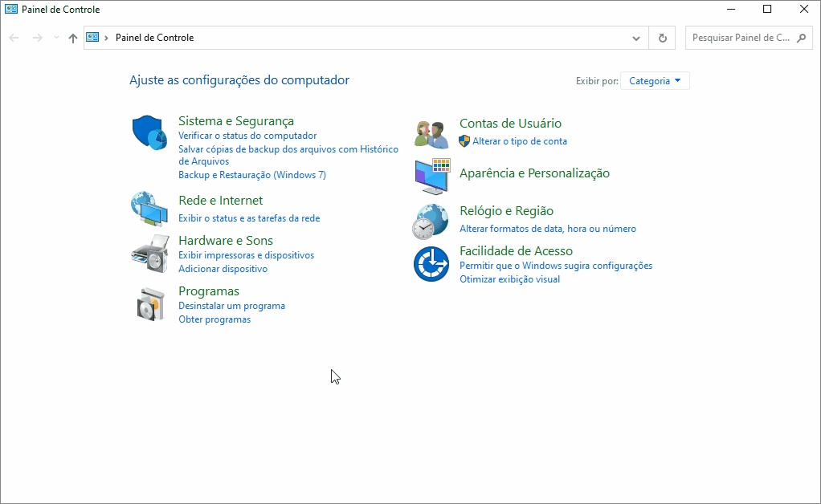Go up one level with up arrow

pyautogui.click(x=73, y=38)
